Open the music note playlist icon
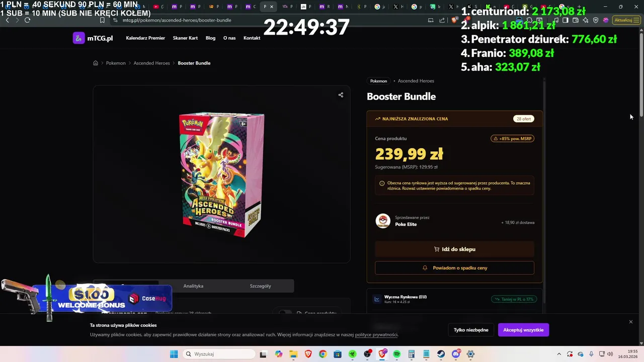This screenshot has width=644, height=362. [x=556, y=20]
